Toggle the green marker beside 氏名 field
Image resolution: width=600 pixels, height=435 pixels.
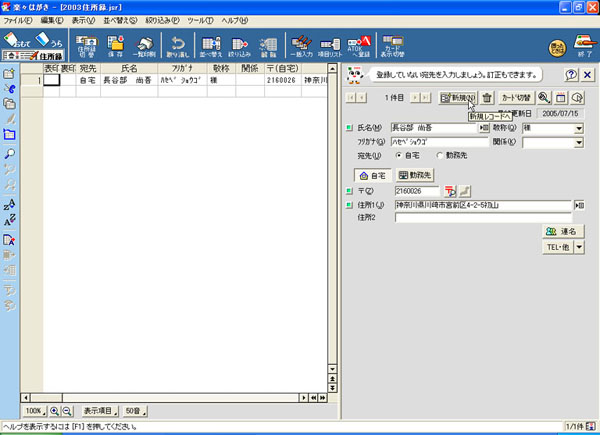point(348,129)
